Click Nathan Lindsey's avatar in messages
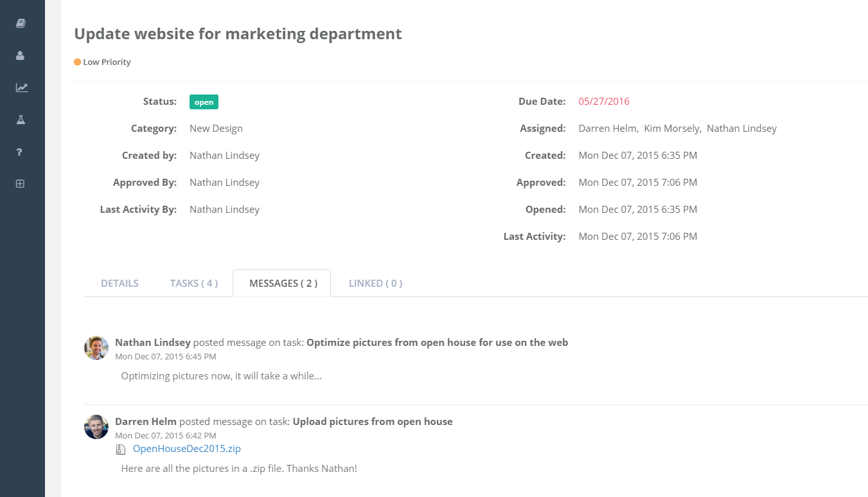This screenshot has width=868, height=497. (96, 348)
